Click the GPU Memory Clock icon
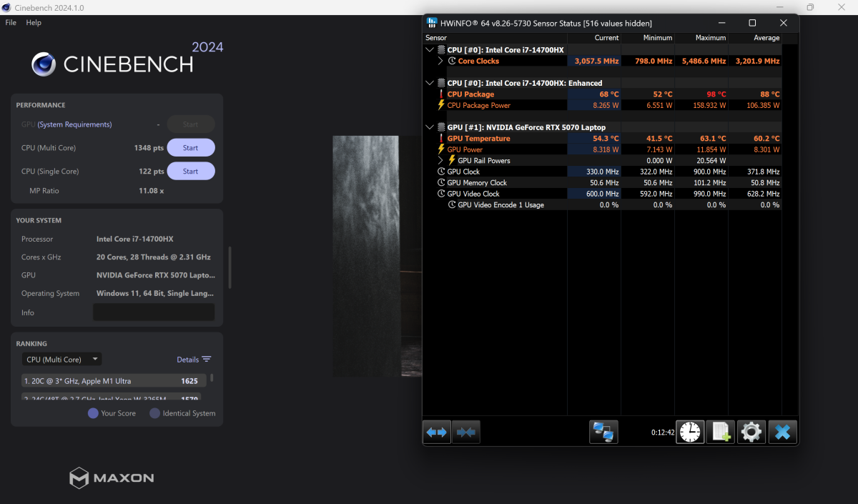The image size is (858, 504). coord(441,183)
